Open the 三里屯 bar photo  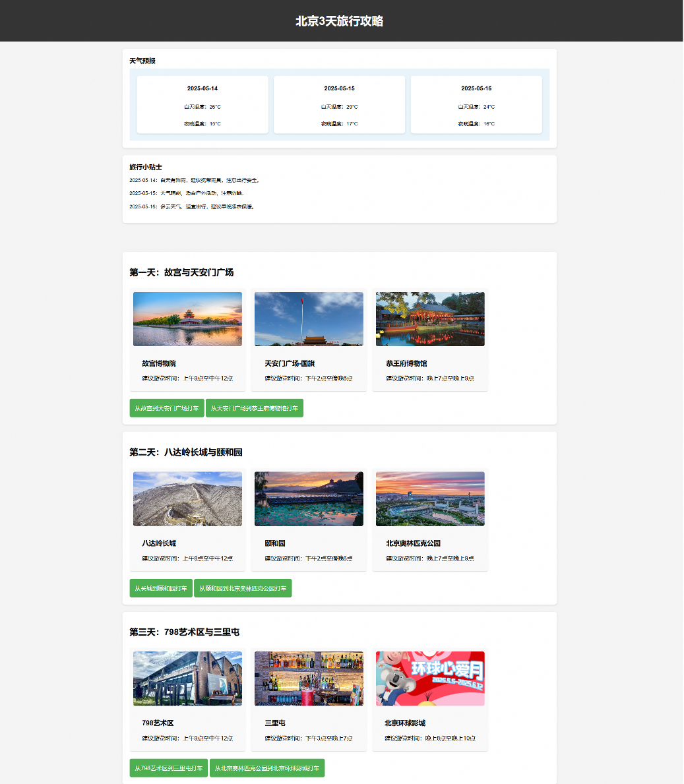coord(309,678)
